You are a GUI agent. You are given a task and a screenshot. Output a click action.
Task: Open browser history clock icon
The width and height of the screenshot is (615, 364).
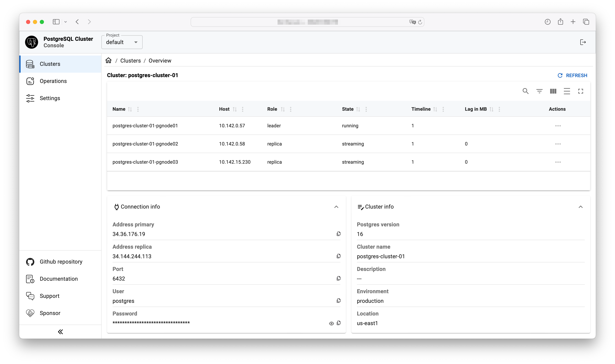[547, 22]
